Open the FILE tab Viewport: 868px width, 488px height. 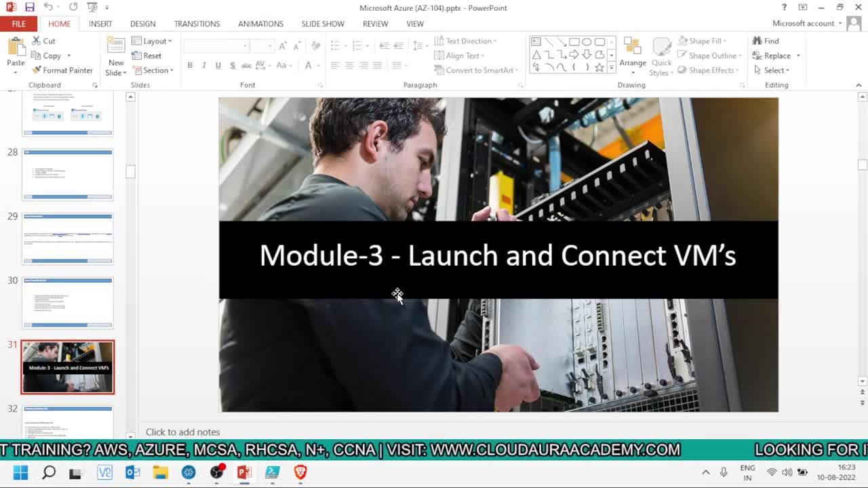click(x=18, y=24)
